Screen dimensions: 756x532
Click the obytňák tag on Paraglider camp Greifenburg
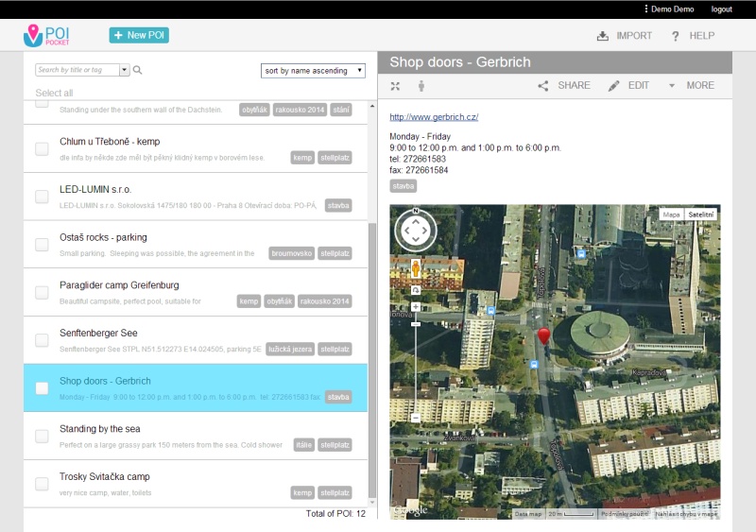(279, 301)
